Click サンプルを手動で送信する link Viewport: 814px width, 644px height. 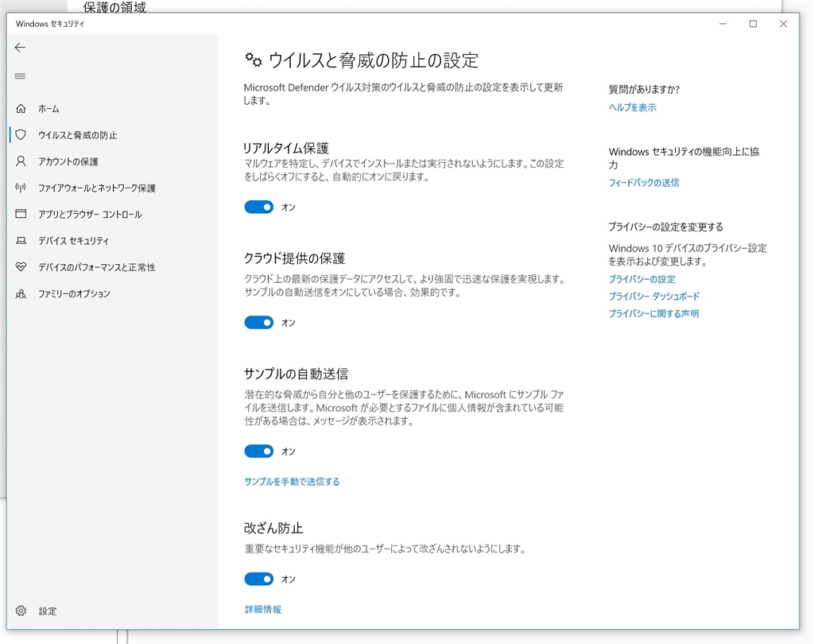click(x=292, y=482)
